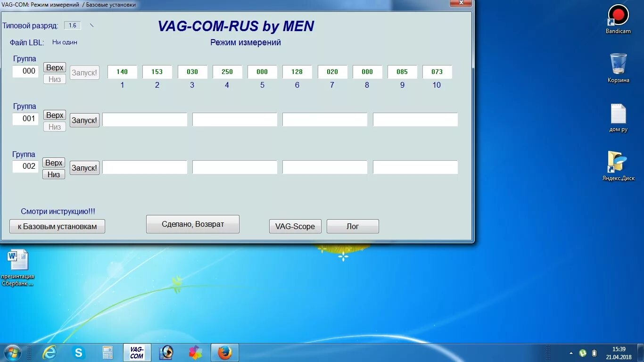This screenshot has width=644, height=362.
Task: Click value field 4 showing 250
Action: (x=227, y=72)
